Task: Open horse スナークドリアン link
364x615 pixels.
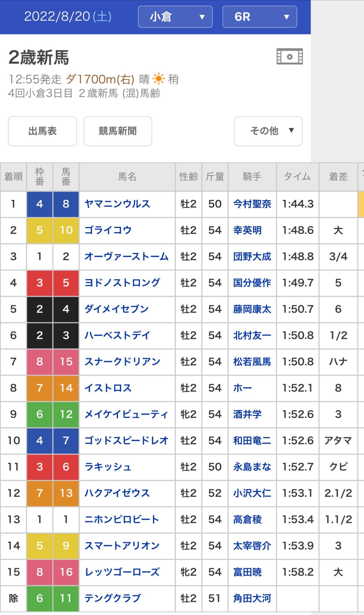Action: click(x=122, y=362)
